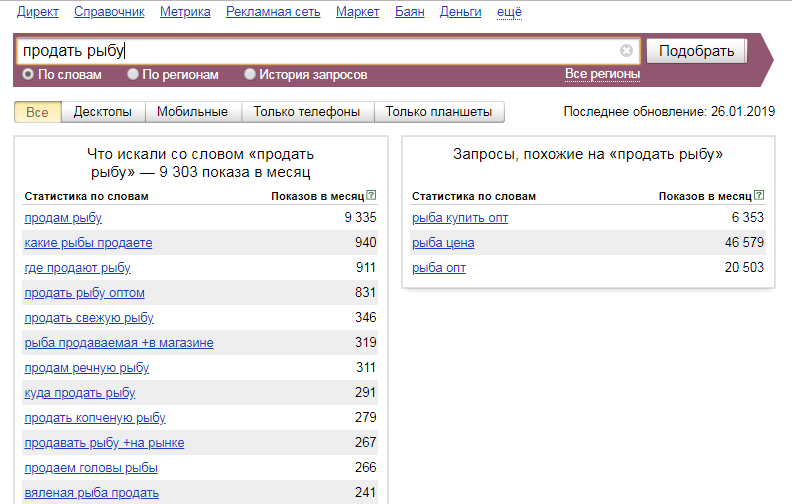
Task: Open similar query 'рыба купить опт'
Action: tap(460, 218)
